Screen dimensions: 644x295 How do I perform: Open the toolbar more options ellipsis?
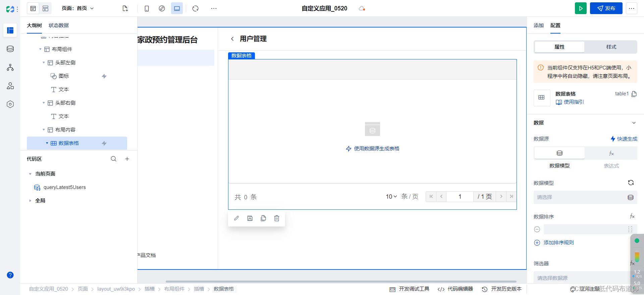pos(214,8)
